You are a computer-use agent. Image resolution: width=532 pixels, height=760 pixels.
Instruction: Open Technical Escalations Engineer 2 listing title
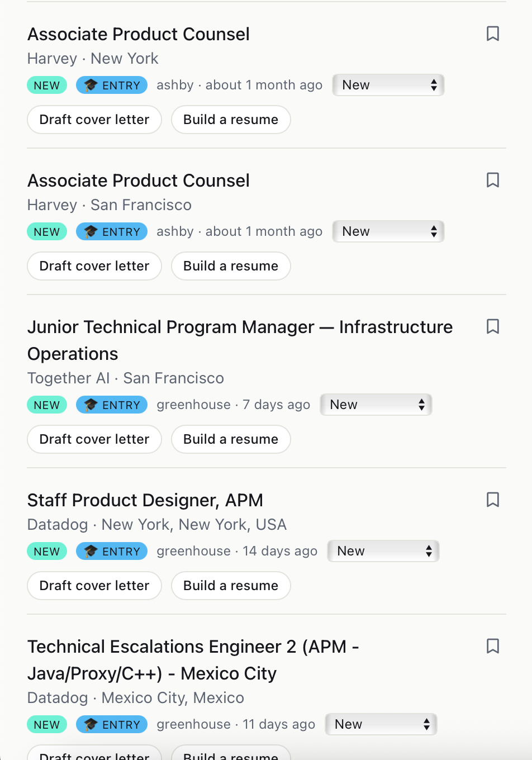point(193,660)
